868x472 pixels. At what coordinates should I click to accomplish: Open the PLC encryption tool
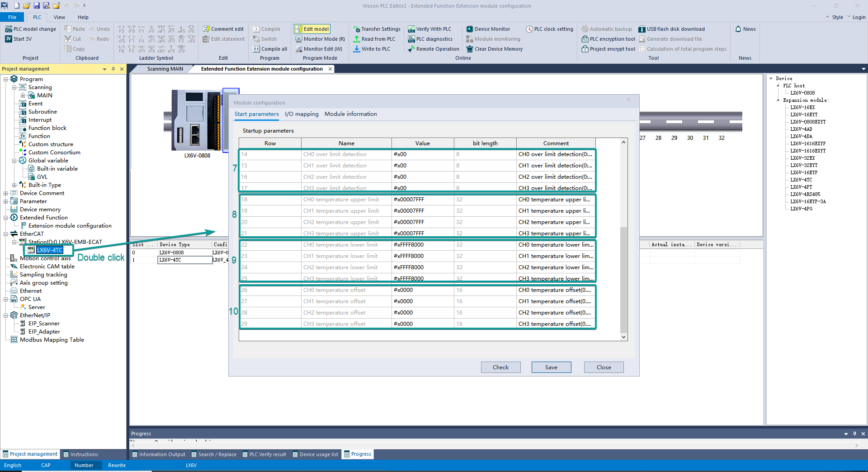[x=609, y=39]
